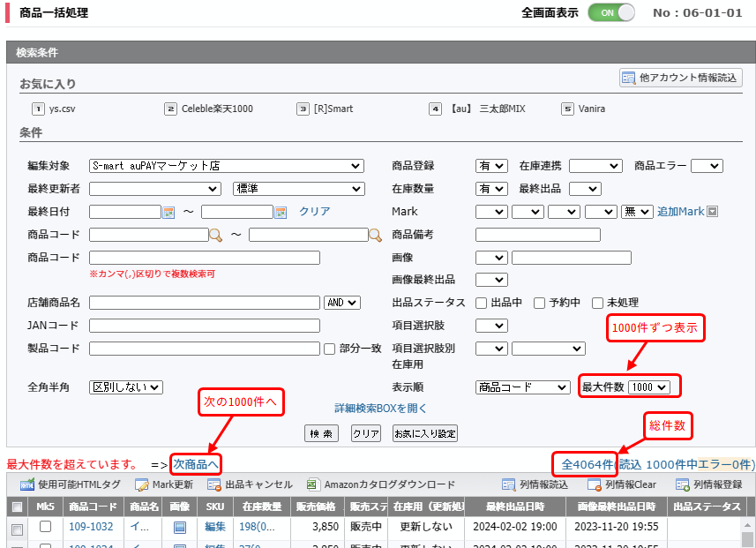The height and width of the screenshot is (548, 756).
Task: Expand the 表示順 商品コード dropdown
Action: [x=523, y=387]
